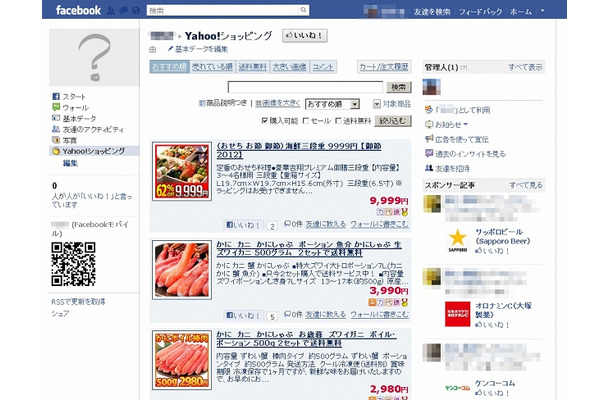Click the QR code image

73,264
